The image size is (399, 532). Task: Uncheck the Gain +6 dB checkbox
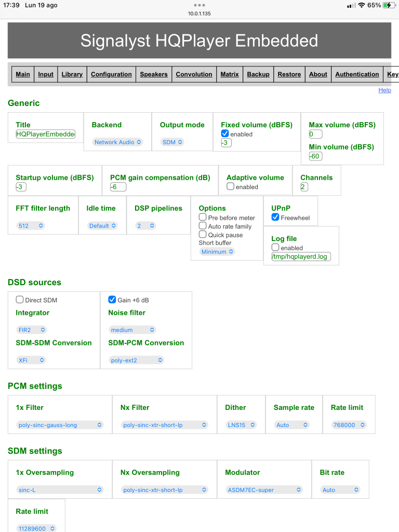click(x=112, y=300)
